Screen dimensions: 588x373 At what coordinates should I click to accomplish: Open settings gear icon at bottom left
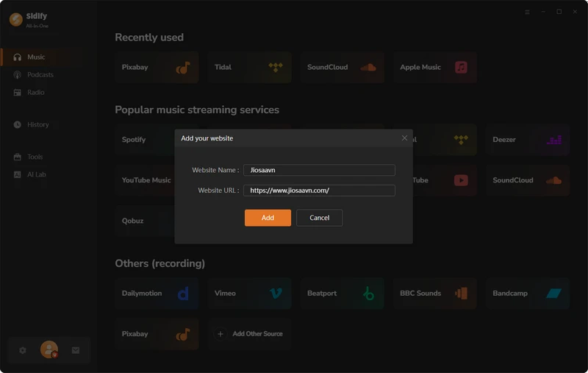pyautogui.click(x=23, y=351)
